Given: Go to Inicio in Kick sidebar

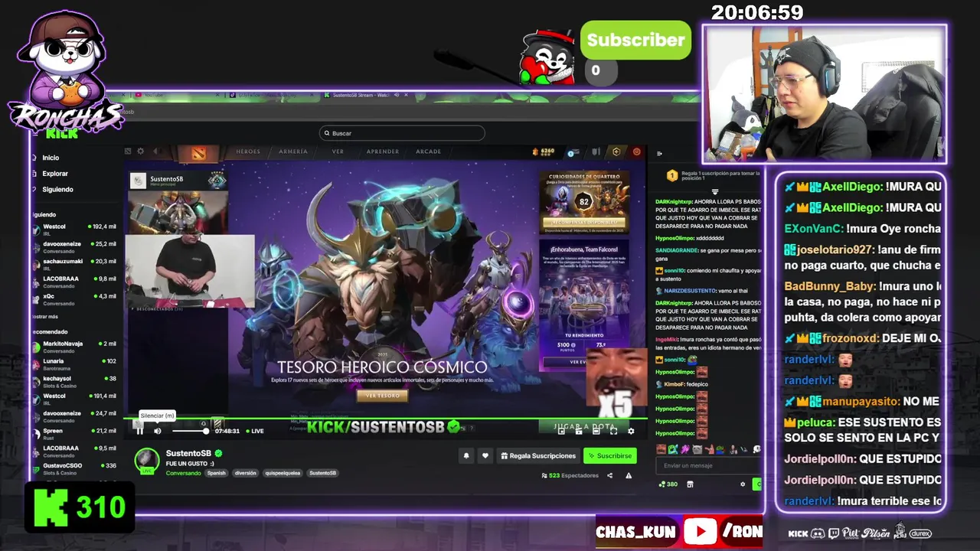Looking at the screenshot, I should point(51,158).
